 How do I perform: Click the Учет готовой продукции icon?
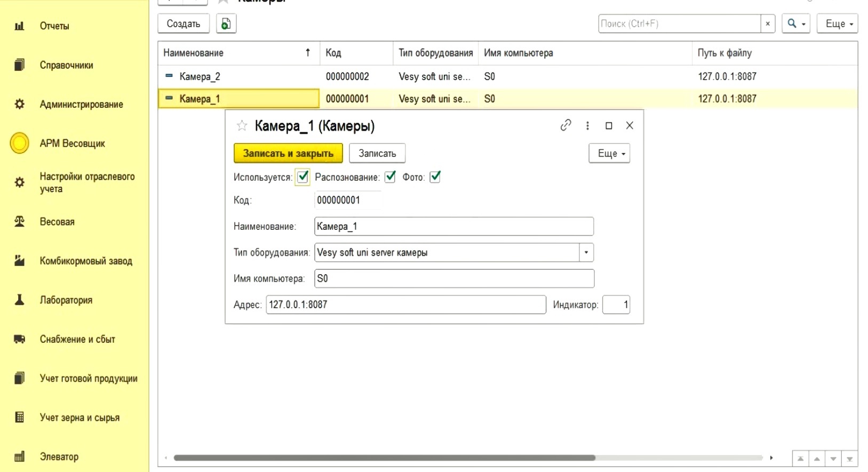click(19, 378)
